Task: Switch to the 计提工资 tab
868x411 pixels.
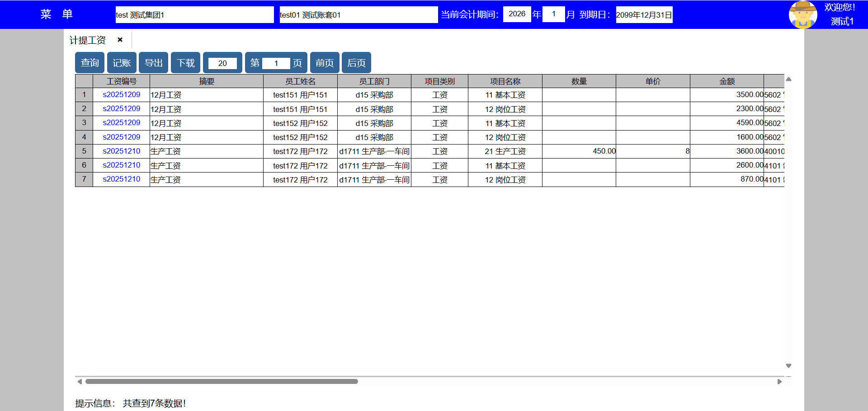Action: coord(88,40)
